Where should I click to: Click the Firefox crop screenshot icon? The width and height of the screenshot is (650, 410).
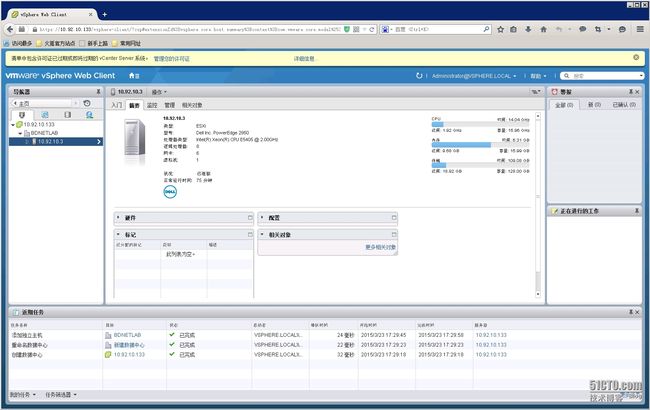[x=598, y=29]
